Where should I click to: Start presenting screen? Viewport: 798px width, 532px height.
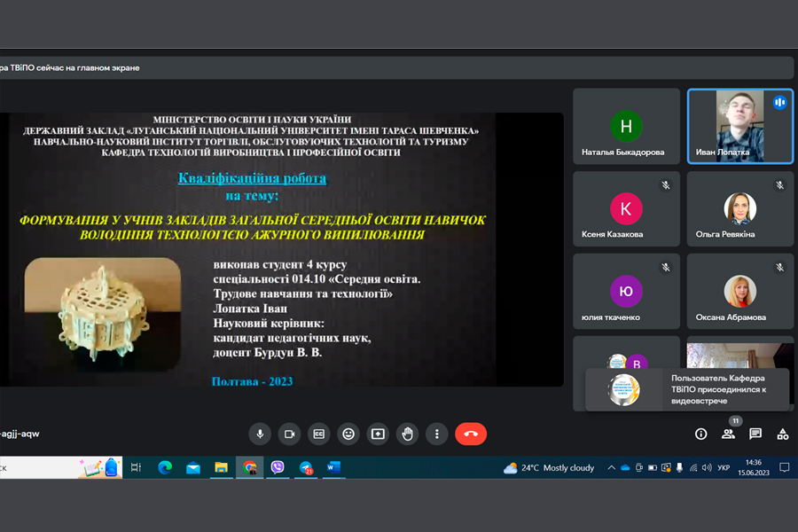pyautogui.click(x=378, y=434)
